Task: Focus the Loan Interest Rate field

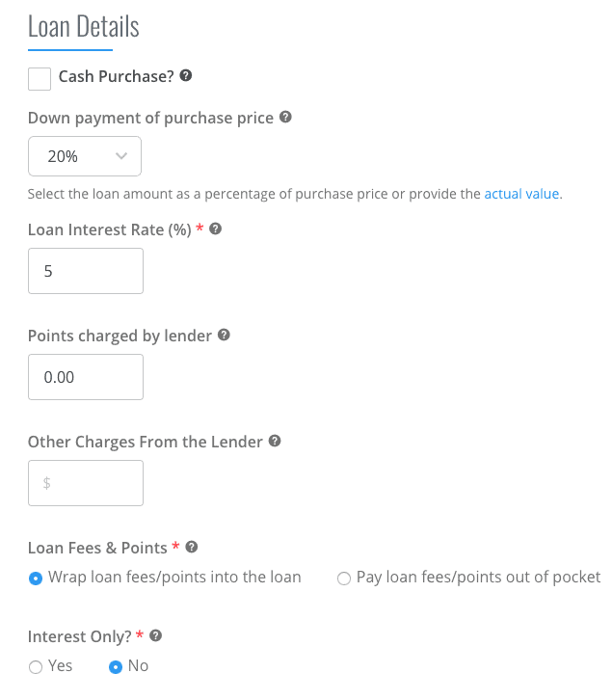Action: [x=86, y=271]
